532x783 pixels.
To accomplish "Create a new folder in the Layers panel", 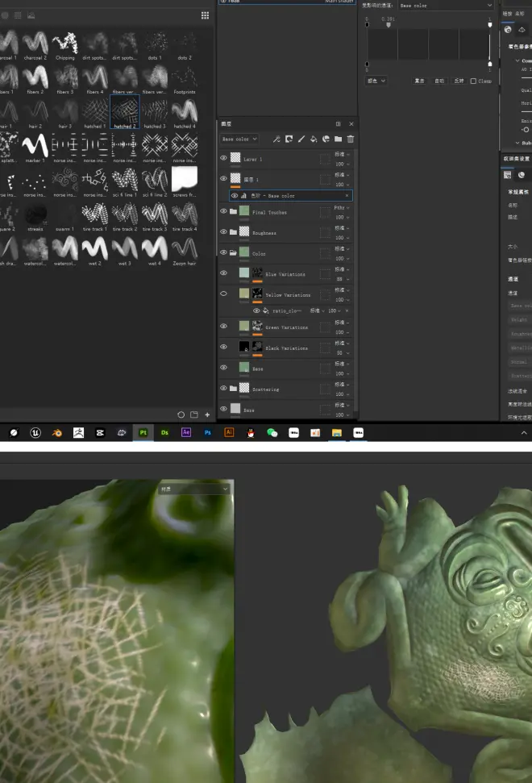I will pos(338,139).
